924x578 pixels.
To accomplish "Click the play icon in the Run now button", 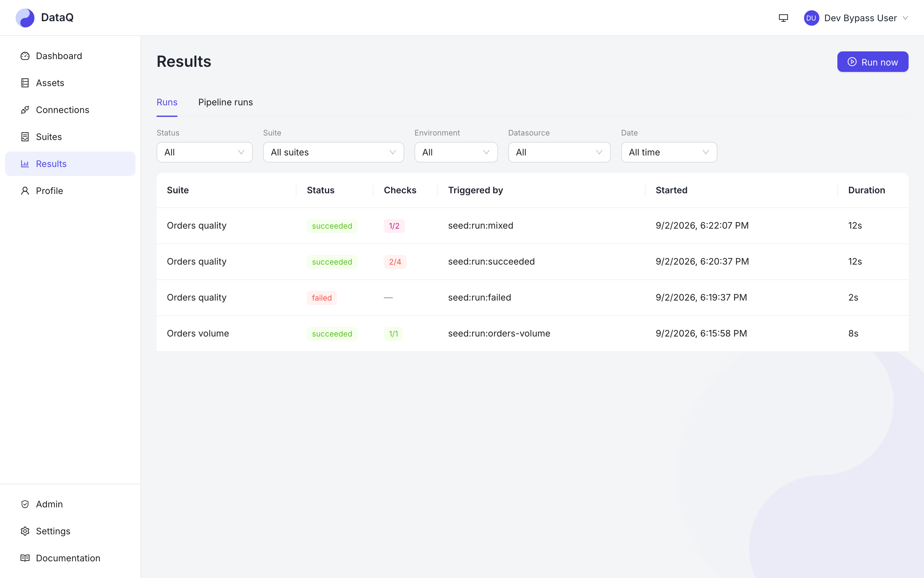I will (852, 62).
